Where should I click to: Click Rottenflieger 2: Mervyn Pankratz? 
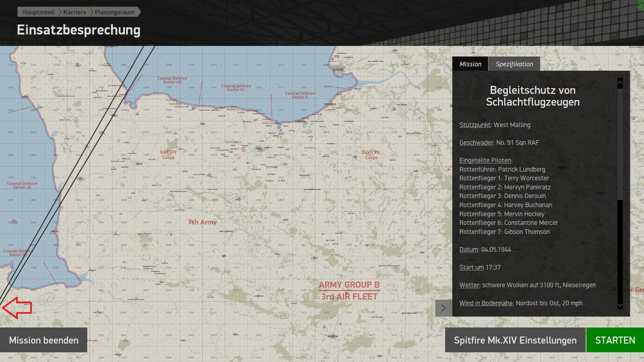(x=505, y=187)
